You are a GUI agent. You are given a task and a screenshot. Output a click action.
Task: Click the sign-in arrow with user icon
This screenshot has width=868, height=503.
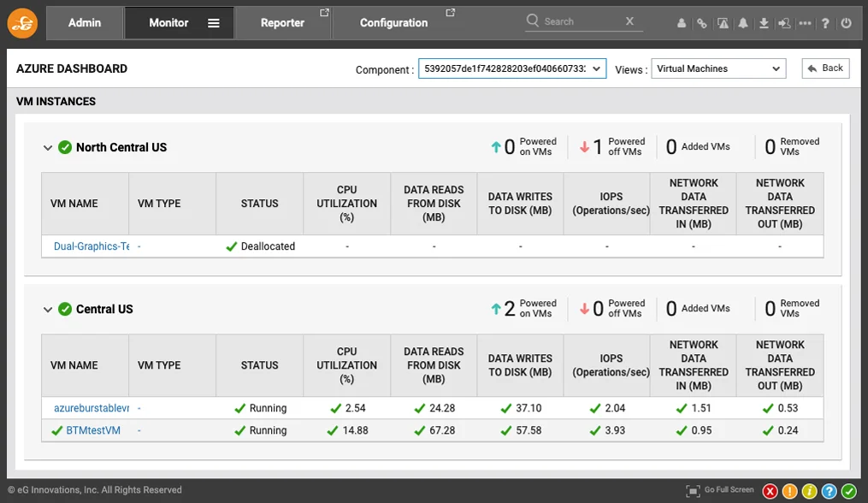[x=784, y=23]
